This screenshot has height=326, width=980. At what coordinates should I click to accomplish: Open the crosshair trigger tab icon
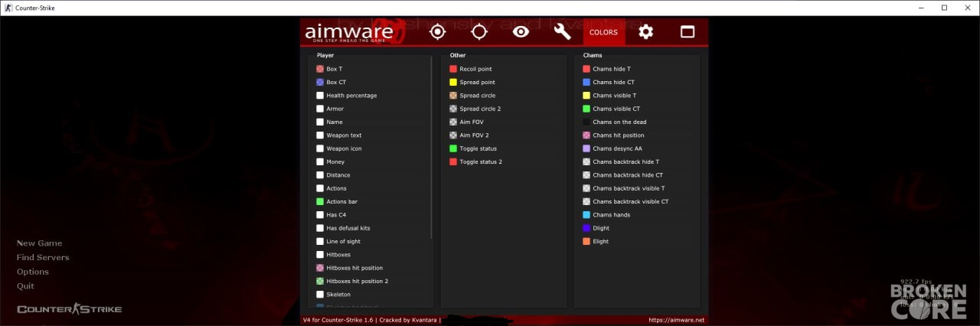(x=479, y=31)
